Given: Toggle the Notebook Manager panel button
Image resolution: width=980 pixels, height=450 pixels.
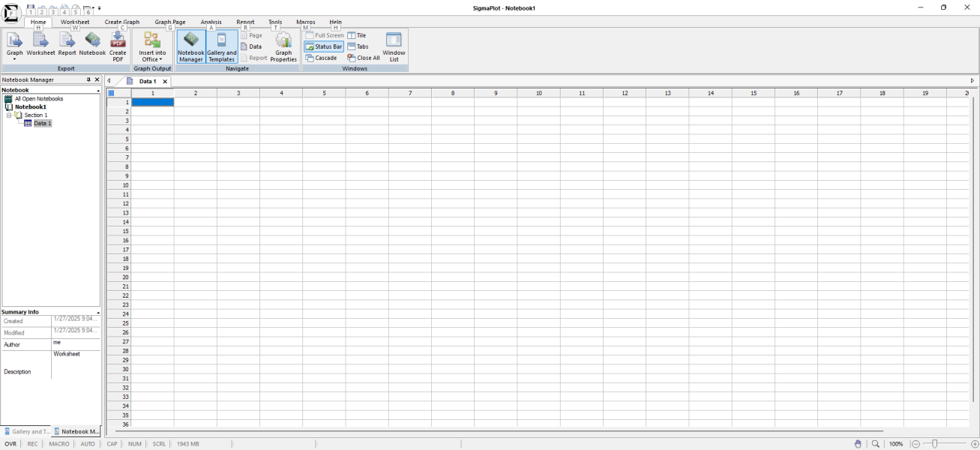Looking at the screenshot, I should 191,46.
